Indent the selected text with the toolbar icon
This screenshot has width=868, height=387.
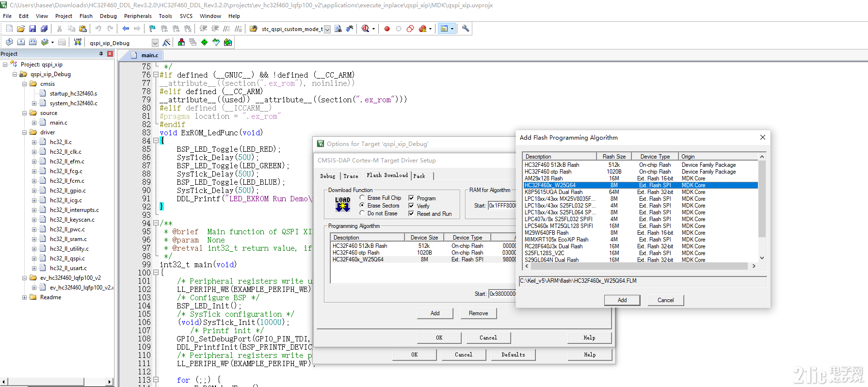(x=203, y=29)
